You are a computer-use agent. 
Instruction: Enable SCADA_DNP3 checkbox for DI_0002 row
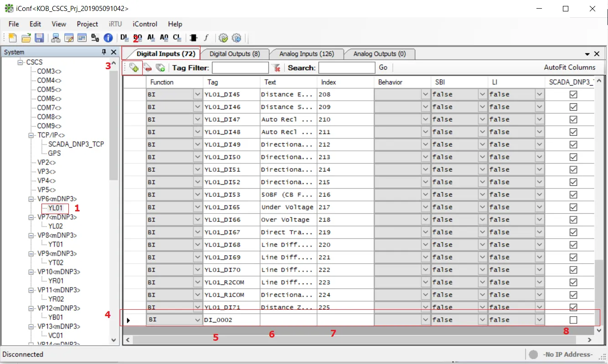(x=573, y=320)
